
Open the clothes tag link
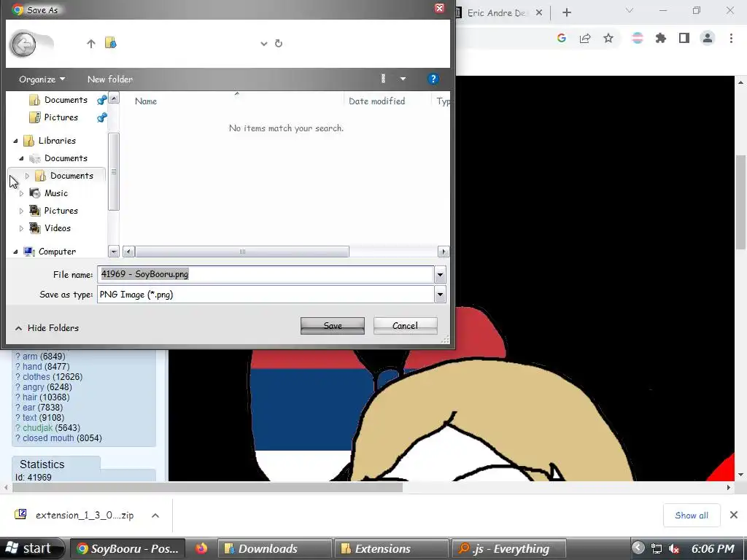(36, 377)
